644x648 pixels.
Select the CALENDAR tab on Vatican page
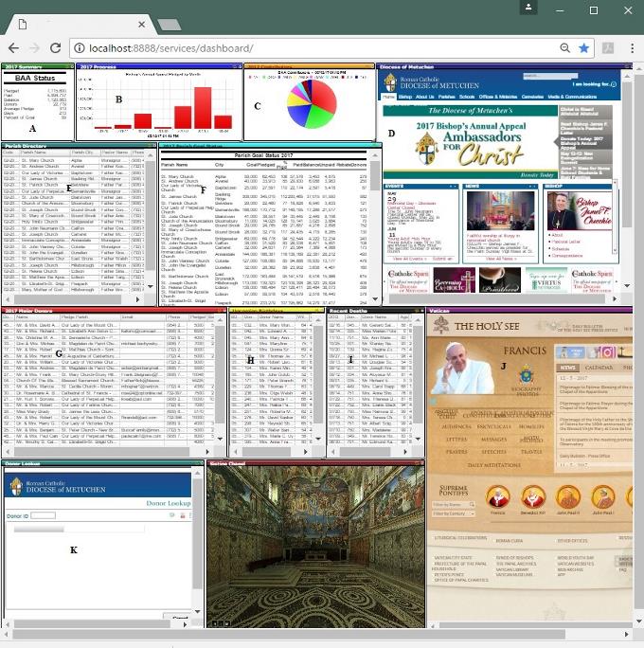click(x=599, y=368)
